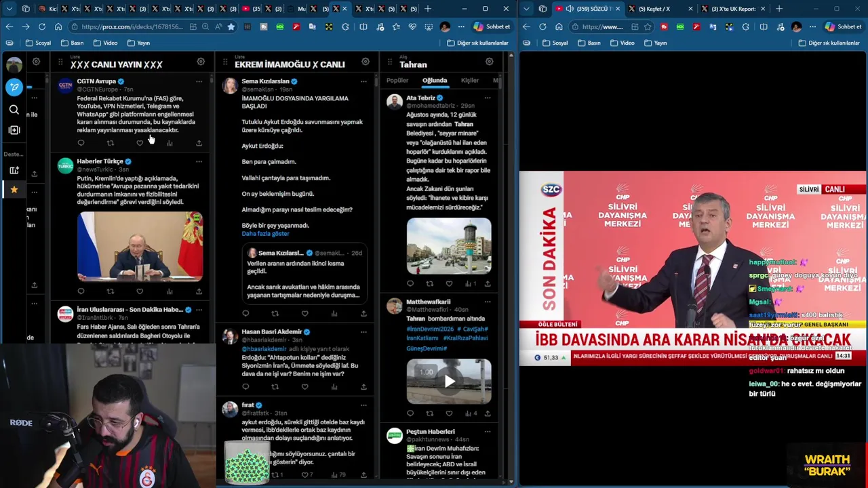Repost the Hasan Basri Akdemir post
The width and height of the screenshot is (868, 488).
click(x=275, y=387)
